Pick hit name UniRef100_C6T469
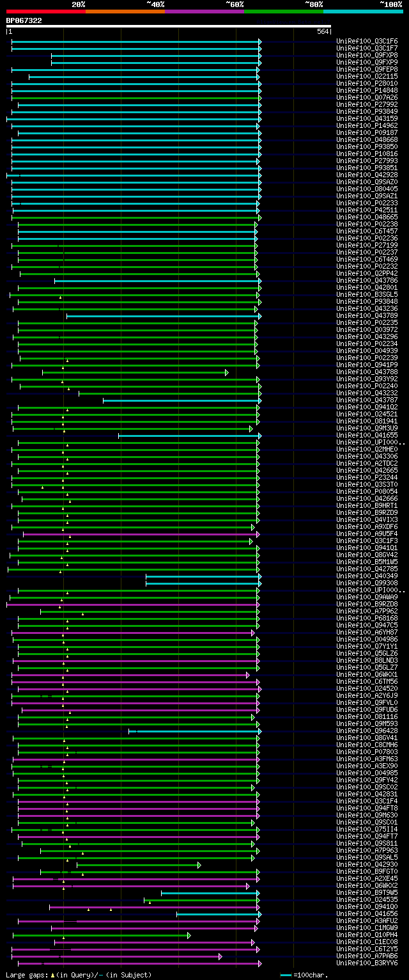Viewport: 409px width, 980px height. tap(367, 260)
